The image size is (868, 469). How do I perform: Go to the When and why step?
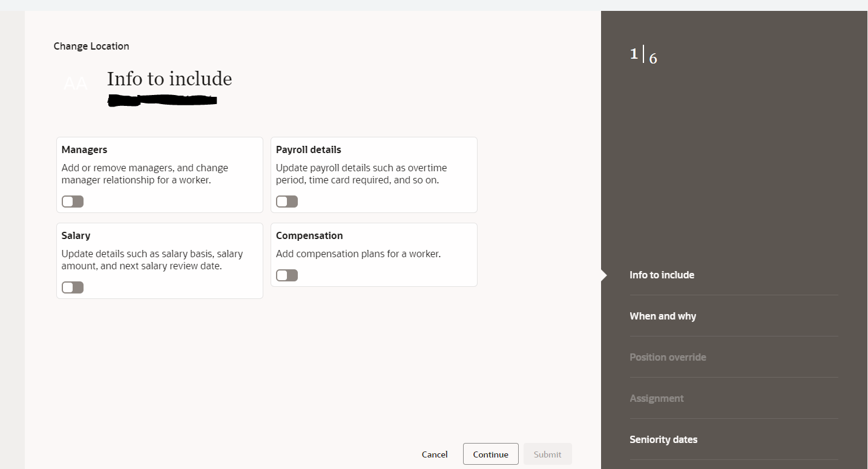(x=662, y=315)
